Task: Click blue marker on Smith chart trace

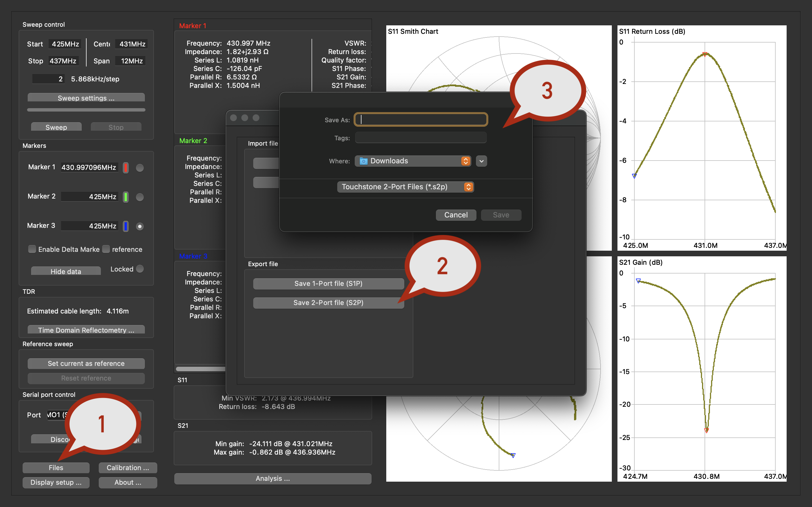Action: point(513,455)
